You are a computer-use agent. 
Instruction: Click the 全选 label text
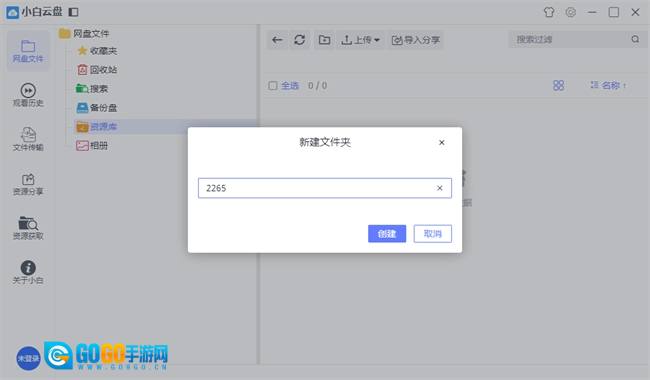pyautogui.click(x=290, y=86)
